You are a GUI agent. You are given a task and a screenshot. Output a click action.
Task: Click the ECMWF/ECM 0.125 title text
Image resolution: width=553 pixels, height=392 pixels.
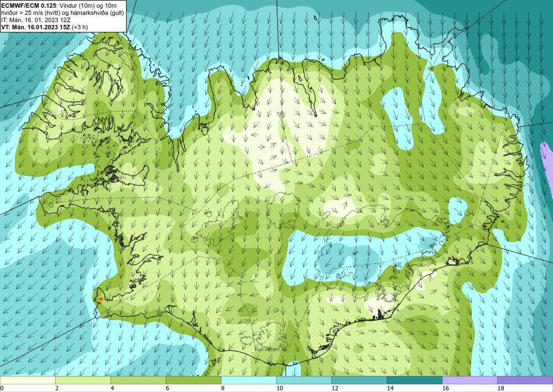click(29, 6)
